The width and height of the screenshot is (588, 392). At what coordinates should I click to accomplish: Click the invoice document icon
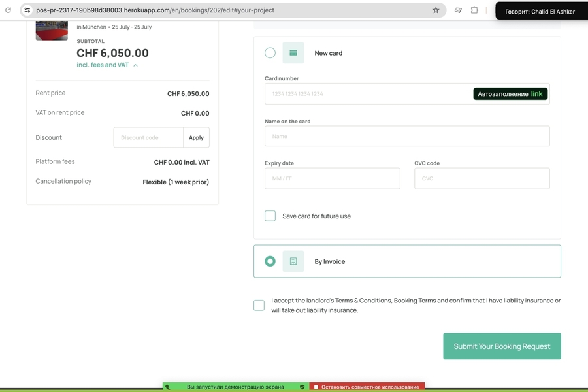[x=293, y=261]
